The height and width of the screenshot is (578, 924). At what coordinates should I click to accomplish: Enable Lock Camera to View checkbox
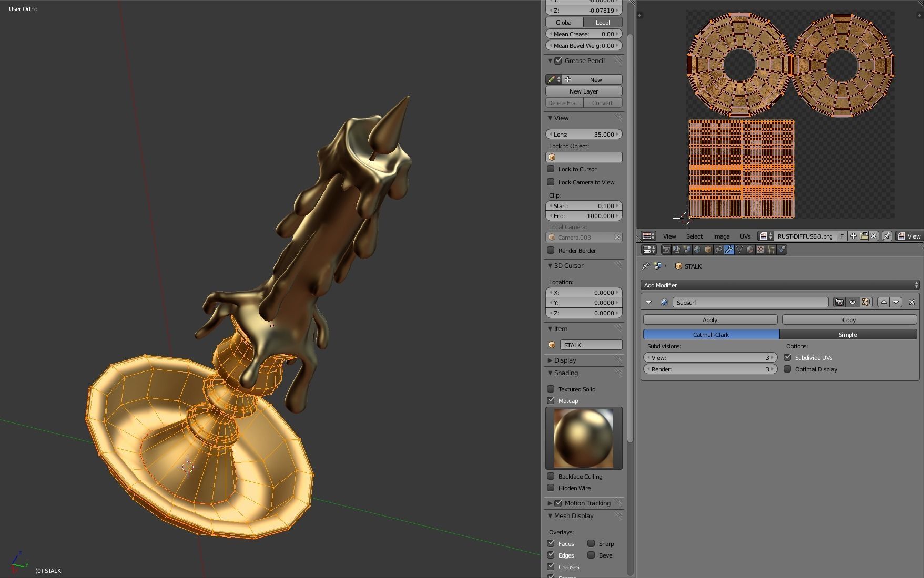[x=551, y=182]
